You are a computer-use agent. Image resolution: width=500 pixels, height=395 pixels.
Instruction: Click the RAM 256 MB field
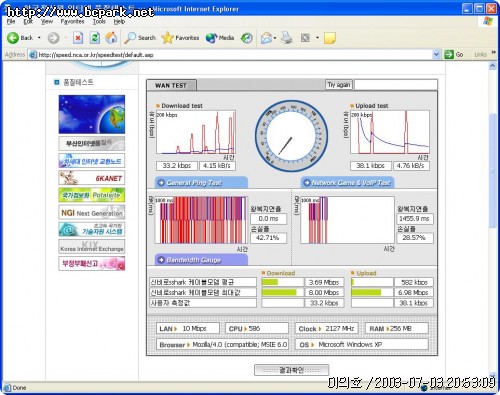pyautogui.click(x=397, y=328)
